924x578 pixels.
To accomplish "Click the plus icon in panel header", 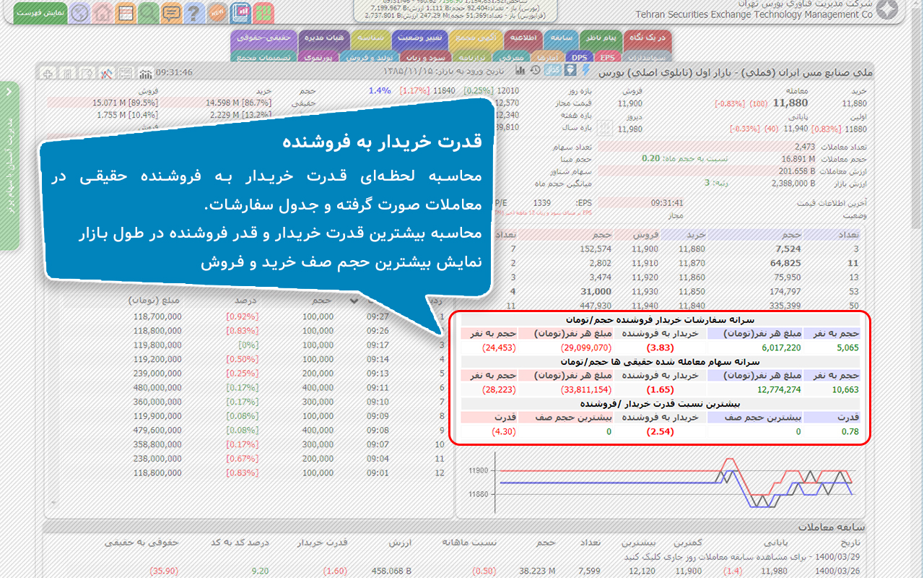I will tap(48, 74).
